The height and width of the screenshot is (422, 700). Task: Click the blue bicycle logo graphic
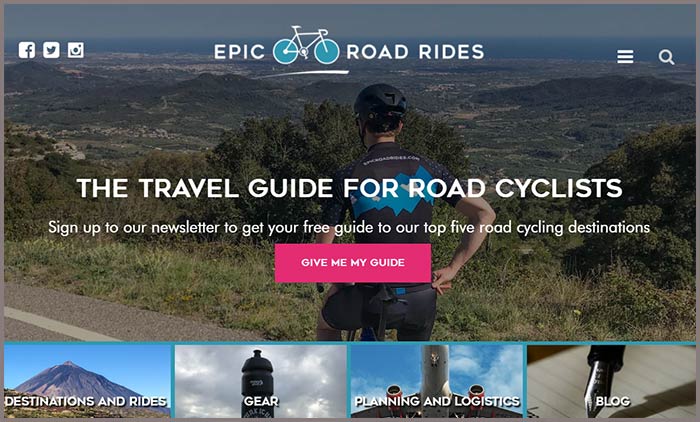pyautogui.click(x=306, y=46)
